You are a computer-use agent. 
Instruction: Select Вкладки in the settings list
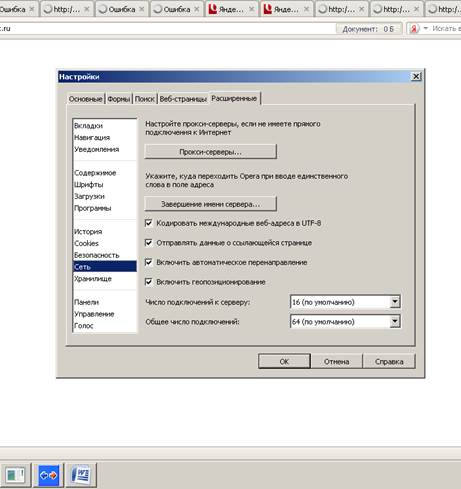[x=105, y=126]
